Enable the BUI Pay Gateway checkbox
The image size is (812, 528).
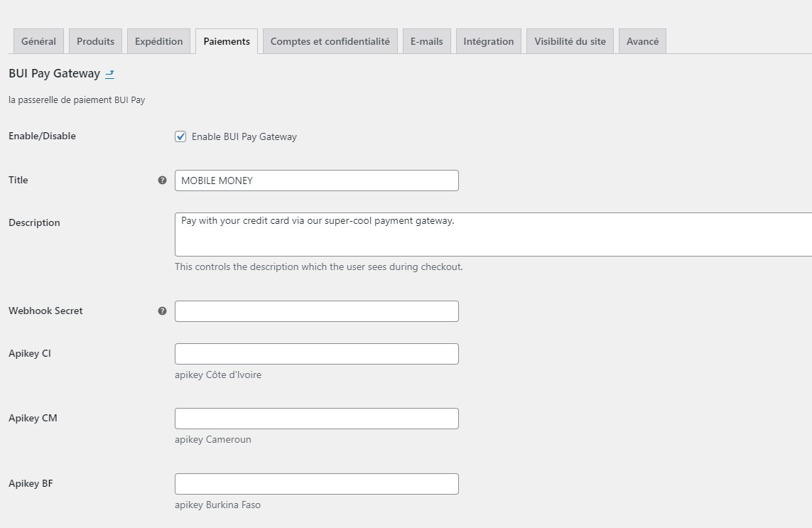180,136
